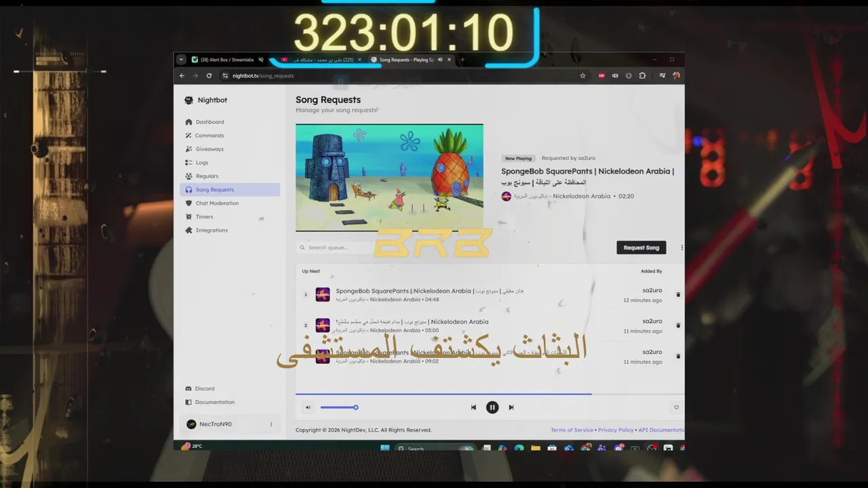Screen dimensions: 868x488
Task: Bookmark this page with the star
Action: coord(583,76)
